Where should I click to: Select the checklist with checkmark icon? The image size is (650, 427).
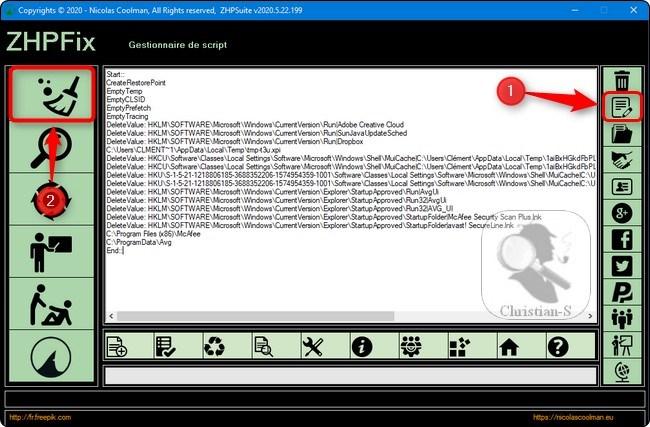[166, 347]
